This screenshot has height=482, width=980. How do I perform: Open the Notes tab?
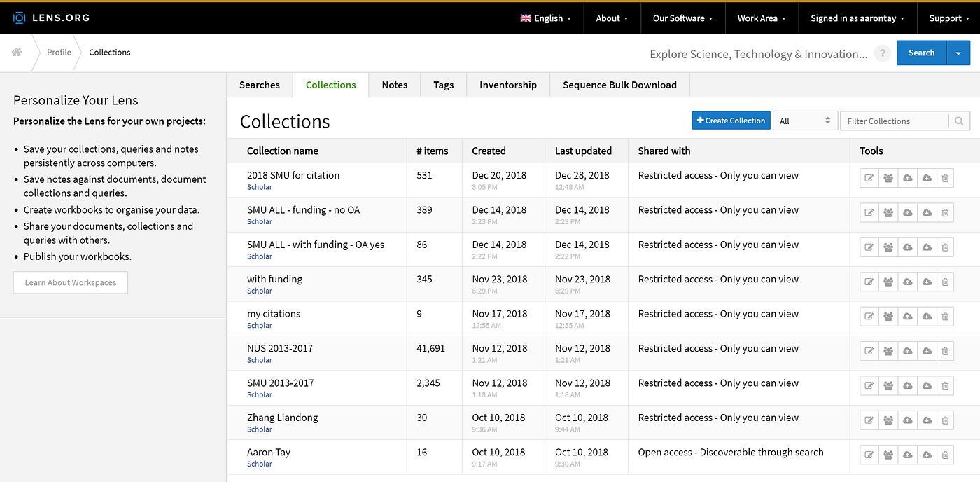click(x=395, y=85)
